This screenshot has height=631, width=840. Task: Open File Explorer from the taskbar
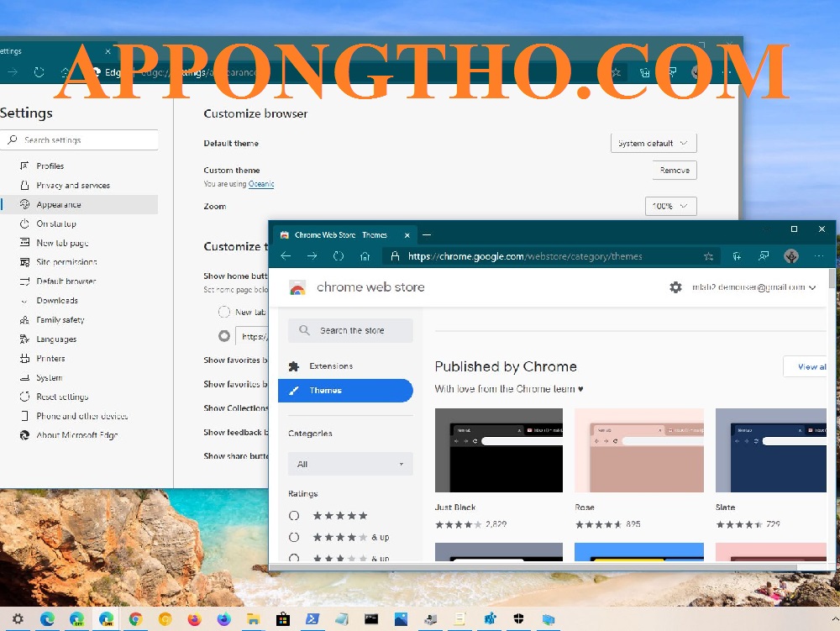[x=254, y=619]
